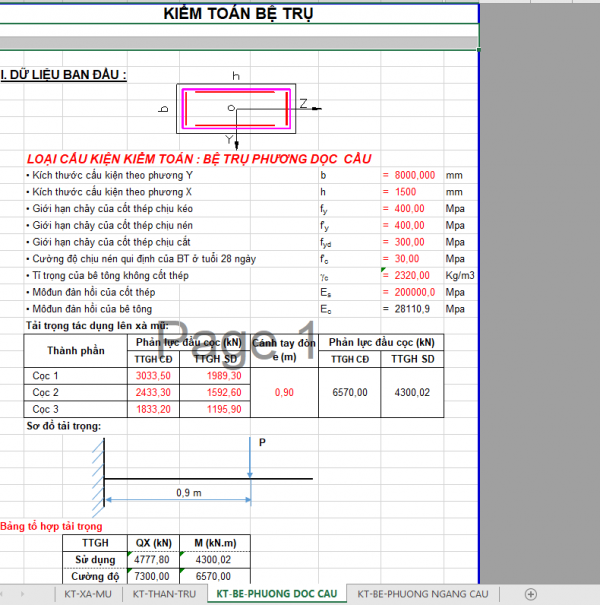Select the cross-section diagram image
Viewport: 600px width, 605px height.
[235, 109]
